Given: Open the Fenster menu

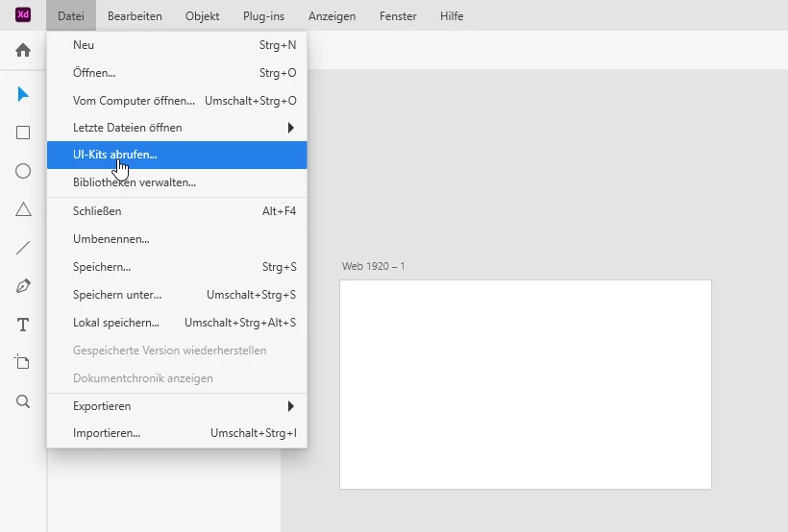Looking at the screenshot, I should tap(398, 16).
